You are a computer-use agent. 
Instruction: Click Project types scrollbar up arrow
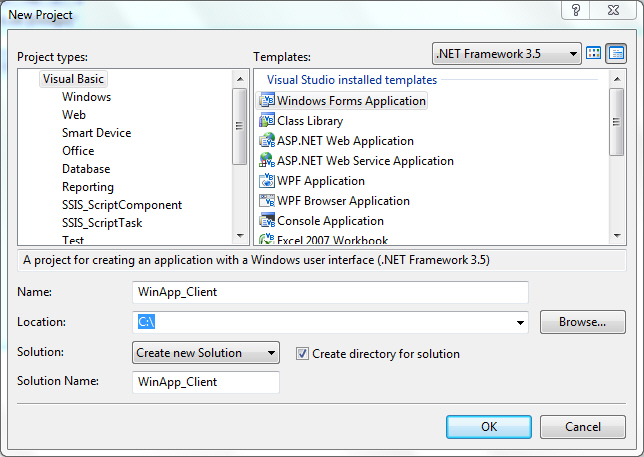coord(240,79)
